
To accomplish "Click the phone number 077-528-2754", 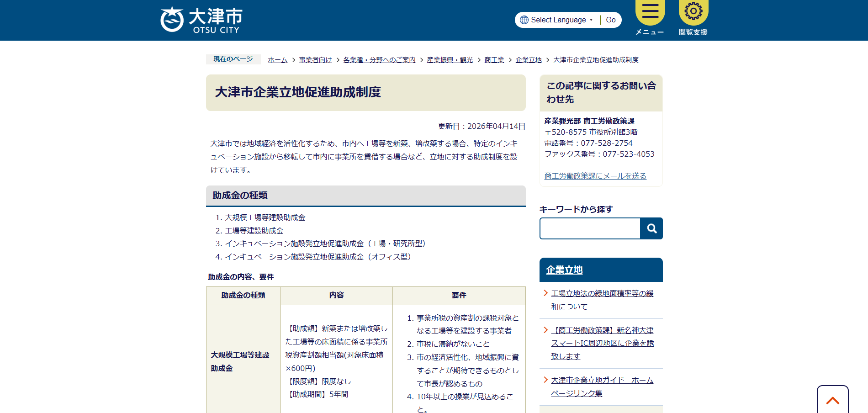I will 607,143.
